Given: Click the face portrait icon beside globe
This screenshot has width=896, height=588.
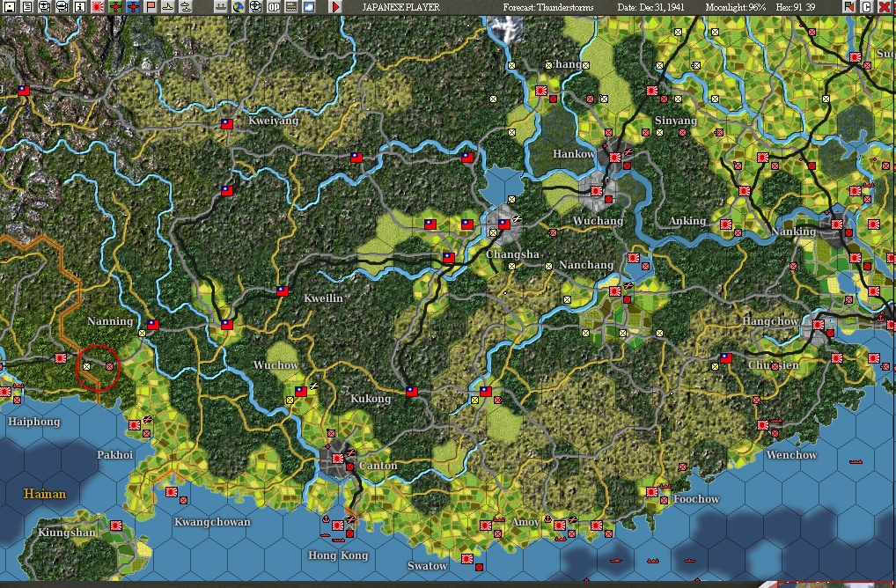Looking at the screenshot, I should point(256,7).
